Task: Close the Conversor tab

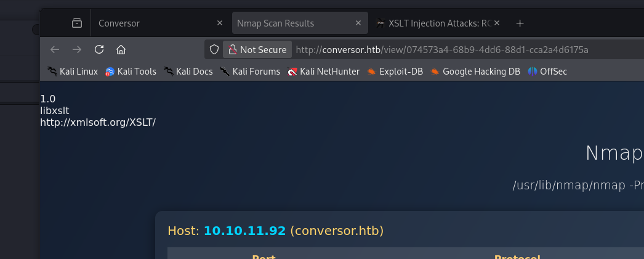Action: point(220,23)
